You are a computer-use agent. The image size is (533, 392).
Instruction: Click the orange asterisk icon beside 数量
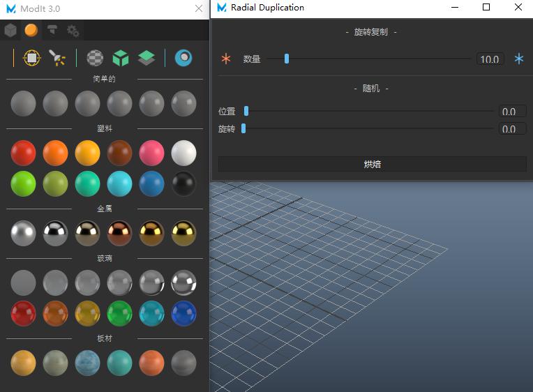[225, 59]
